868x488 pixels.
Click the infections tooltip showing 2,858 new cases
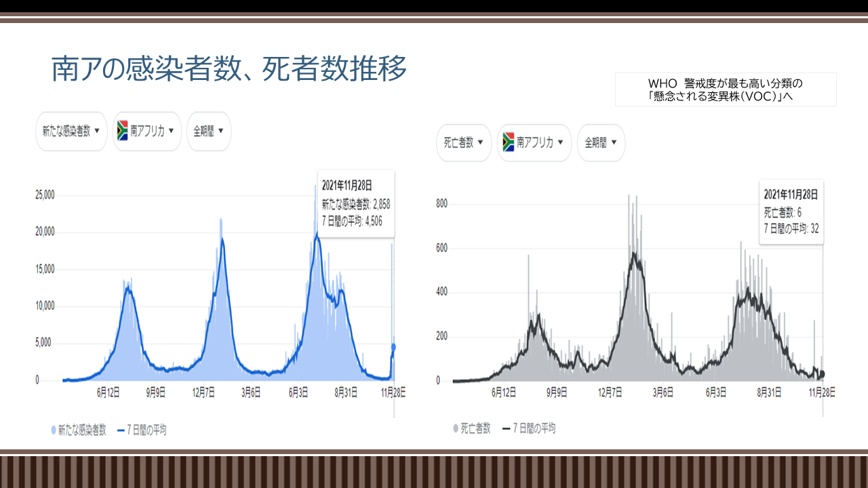[355, 203]
